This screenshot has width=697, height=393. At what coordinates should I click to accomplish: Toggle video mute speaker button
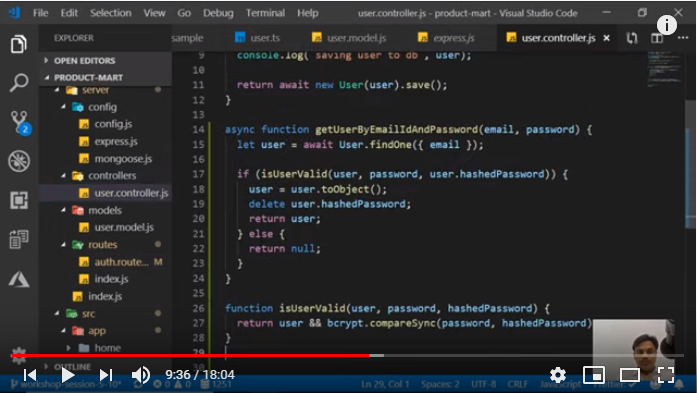(x=141, y=375)
